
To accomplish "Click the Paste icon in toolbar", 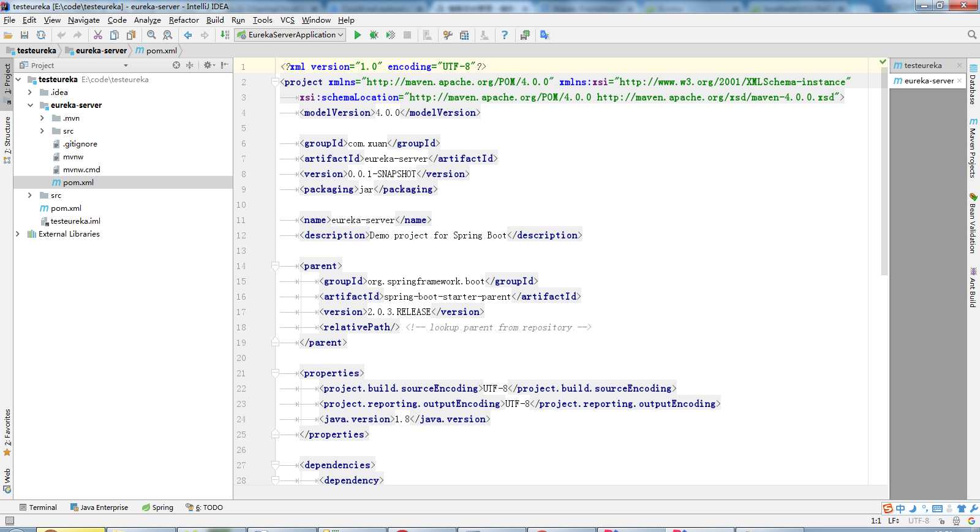I will click(x=131, y=35).
